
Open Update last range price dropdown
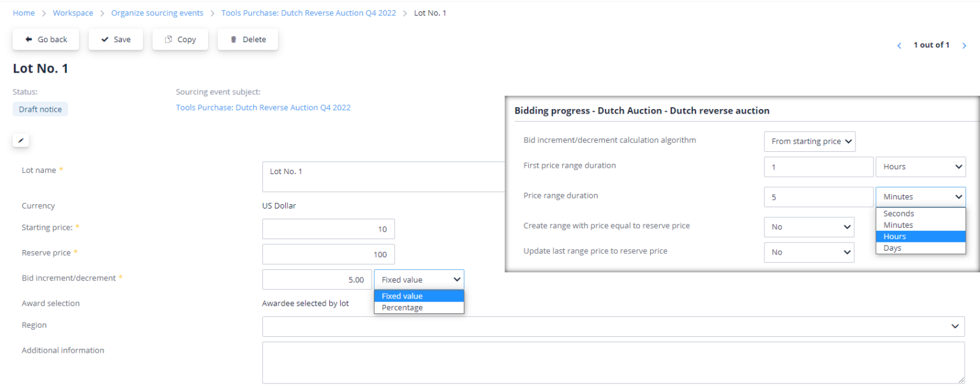(809, 252)
